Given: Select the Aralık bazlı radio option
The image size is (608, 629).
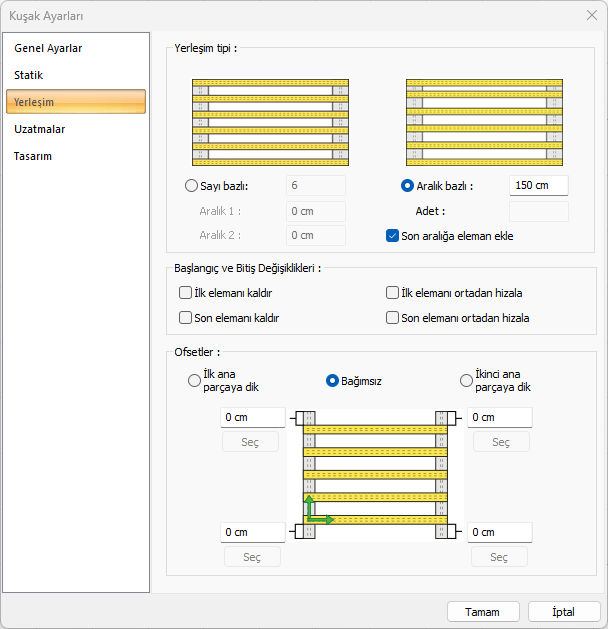Looking at the screenshot, I should (407, 185).
